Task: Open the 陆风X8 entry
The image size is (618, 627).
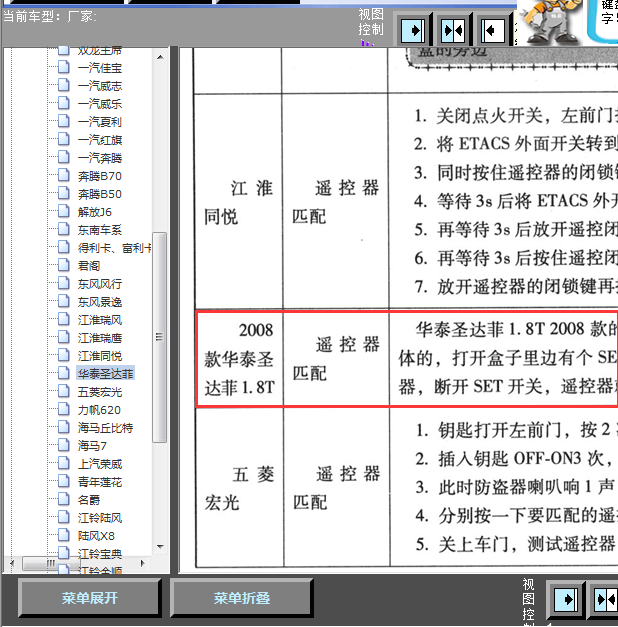Action: [96, 536]
